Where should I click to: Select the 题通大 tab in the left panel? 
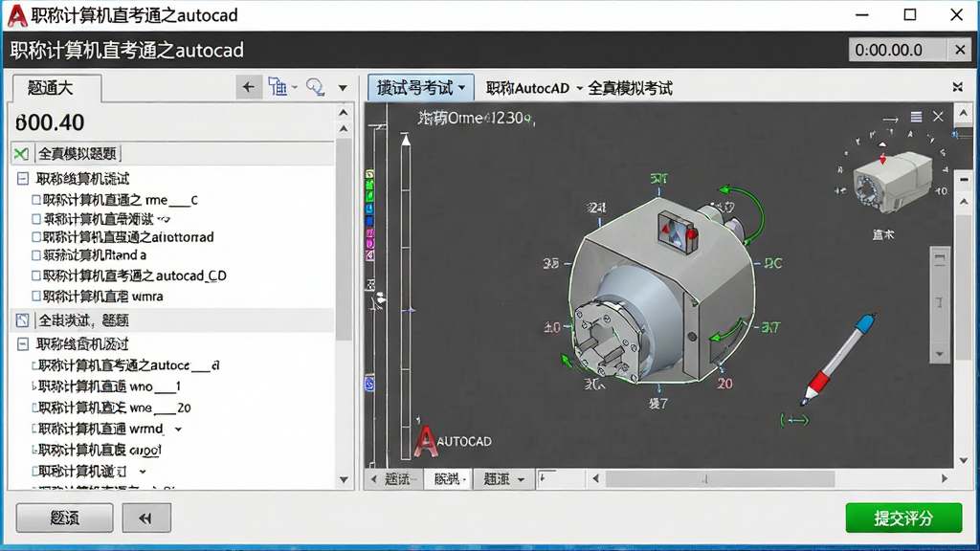[x=56, y=88]
